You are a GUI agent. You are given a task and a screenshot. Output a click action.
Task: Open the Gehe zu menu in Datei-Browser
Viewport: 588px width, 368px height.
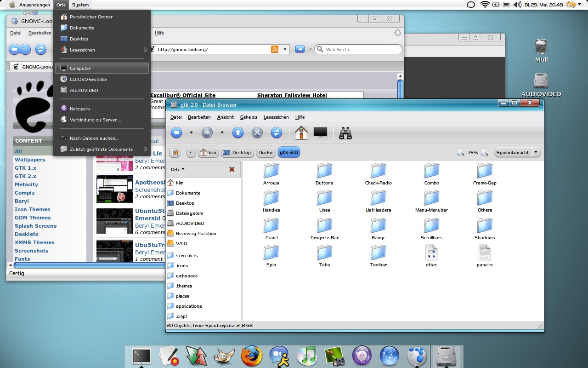249,117
